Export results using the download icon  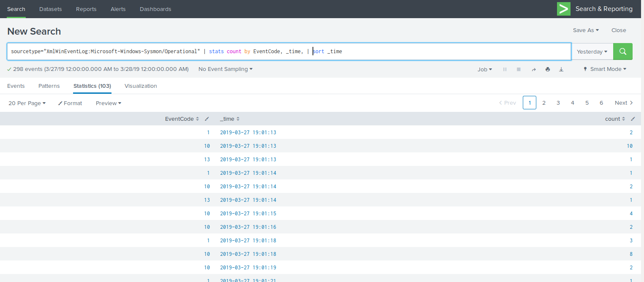tap(561, 69)
